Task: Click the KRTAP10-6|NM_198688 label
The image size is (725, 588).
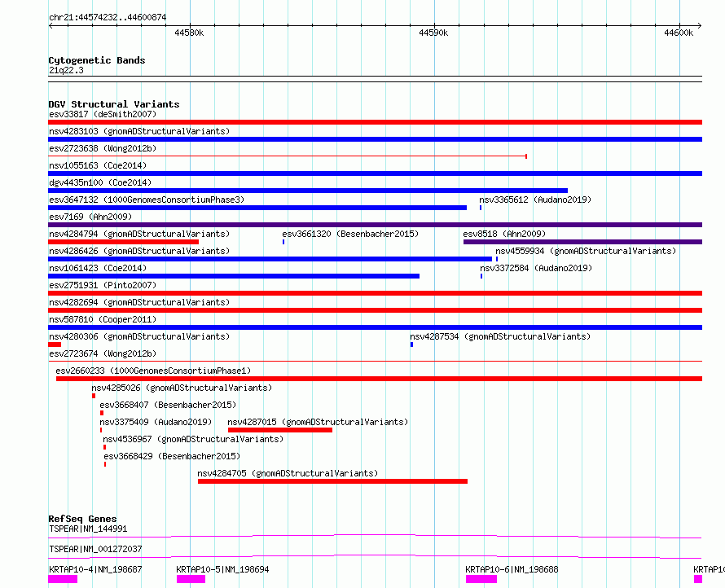Action: pos(512,569)
